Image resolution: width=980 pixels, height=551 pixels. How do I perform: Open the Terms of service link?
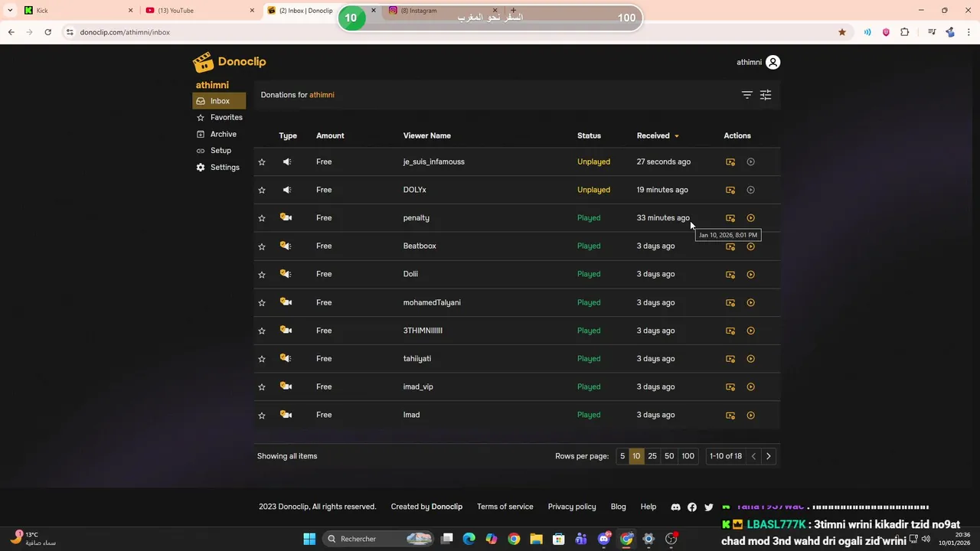click(x=505, y=507)
